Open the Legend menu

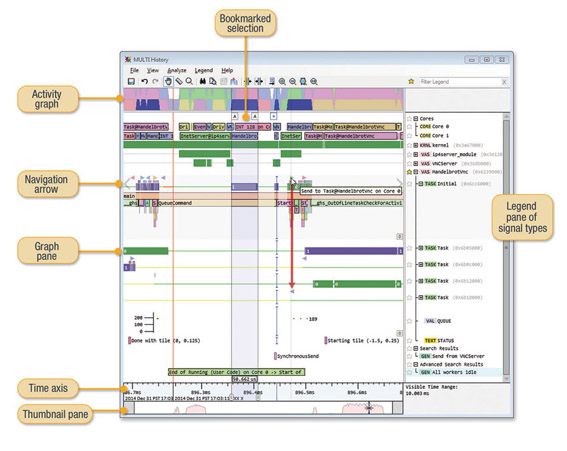click(x=204, y=70)
